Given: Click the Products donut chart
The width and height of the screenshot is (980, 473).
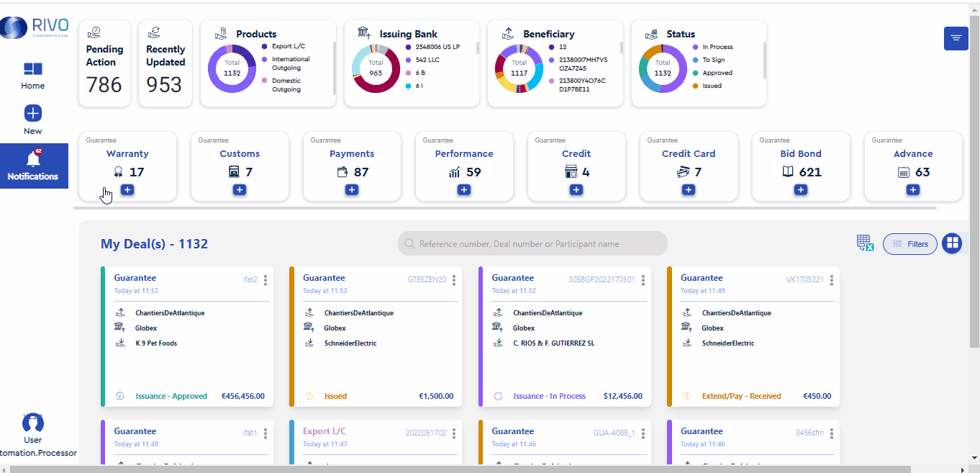Looking at the screenshot, I should click(x=232, y=68).
